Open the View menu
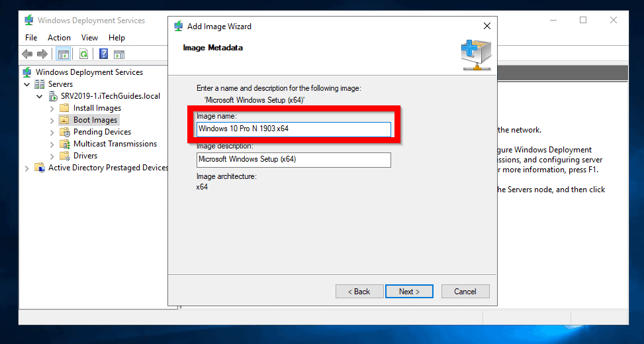Screen dimensions: 644x344 89,38
